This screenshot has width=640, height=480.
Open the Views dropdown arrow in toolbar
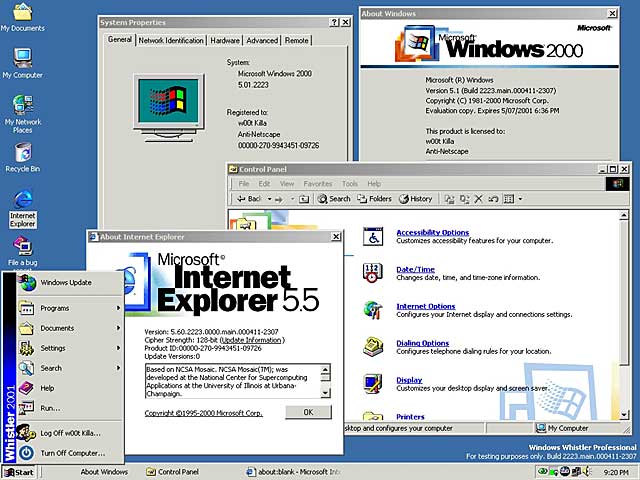click(520, 199)
